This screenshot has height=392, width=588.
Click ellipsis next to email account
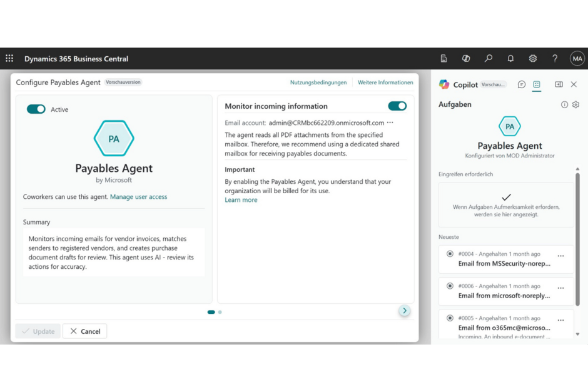390,123
